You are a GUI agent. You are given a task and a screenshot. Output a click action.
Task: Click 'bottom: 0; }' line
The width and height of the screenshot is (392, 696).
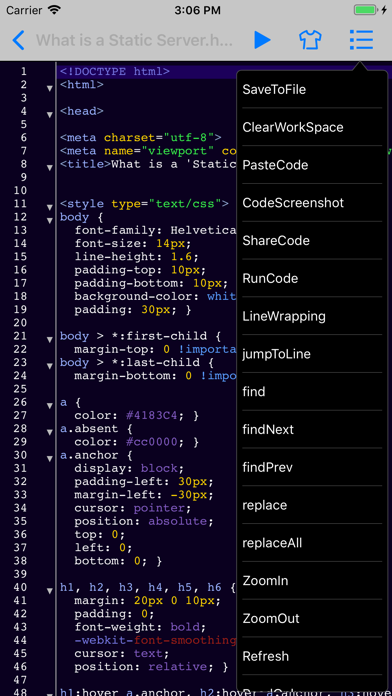point(119,561)
